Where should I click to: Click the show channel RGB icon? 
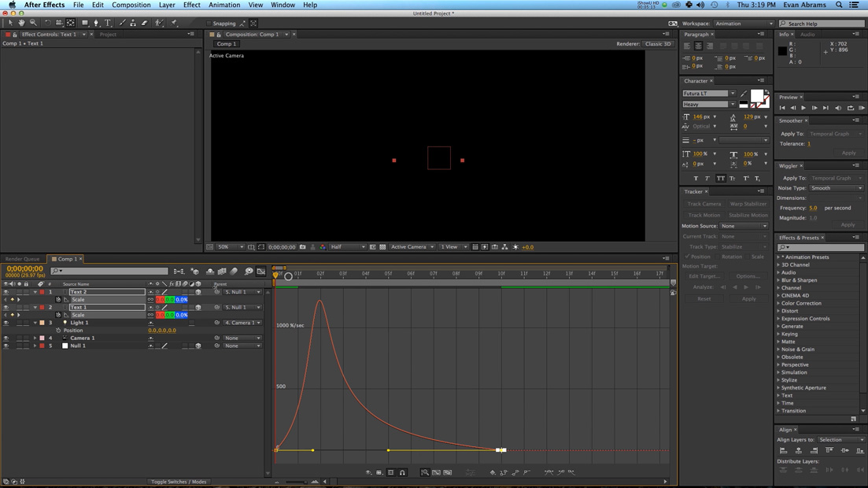(x=323, y=247)
